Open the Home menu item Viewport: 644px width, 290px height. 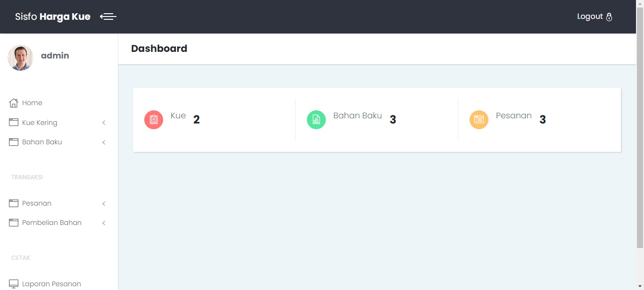[x=32, y=103]
